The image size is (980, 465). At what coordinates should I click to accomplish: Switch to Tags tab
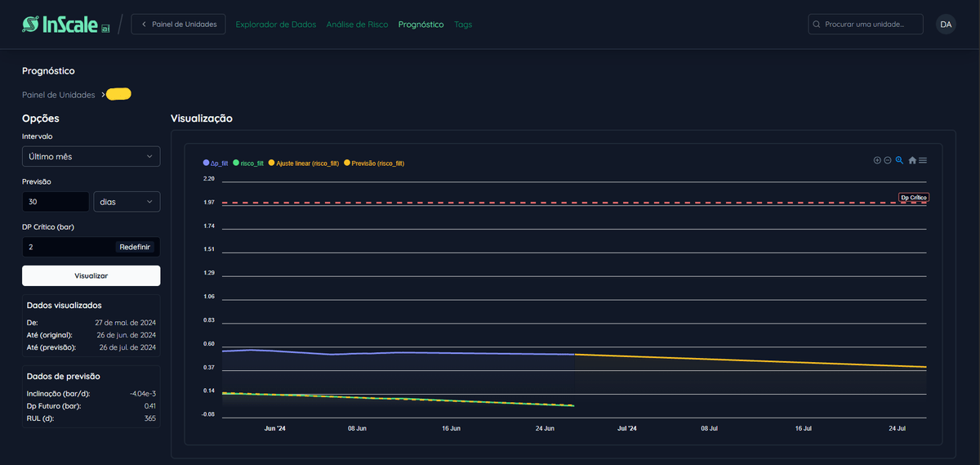click(463, 25)
